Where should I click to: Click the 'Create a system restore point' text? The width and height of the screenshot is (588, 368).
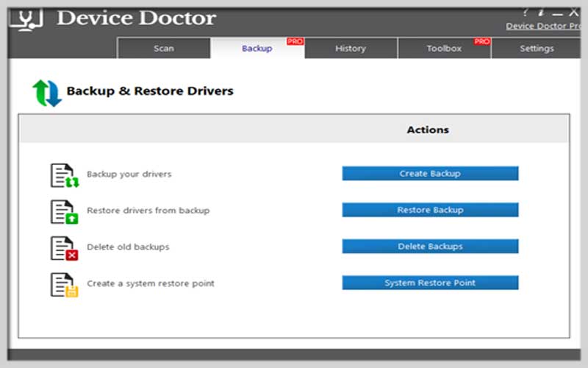[x=151, y=283]
